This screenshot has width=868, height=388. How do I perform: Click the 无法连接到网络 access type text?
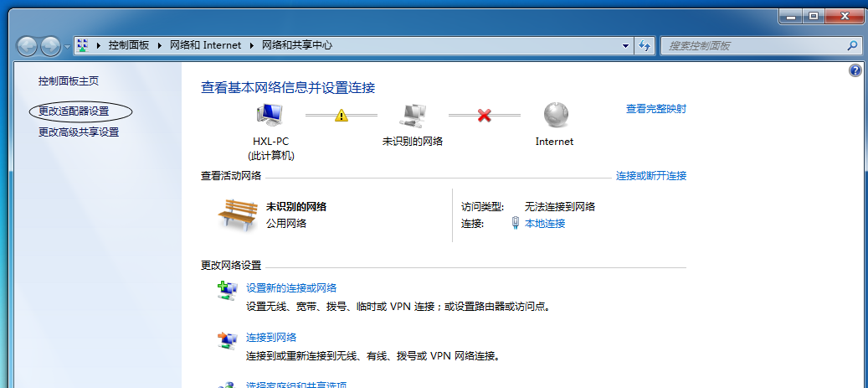560,207
